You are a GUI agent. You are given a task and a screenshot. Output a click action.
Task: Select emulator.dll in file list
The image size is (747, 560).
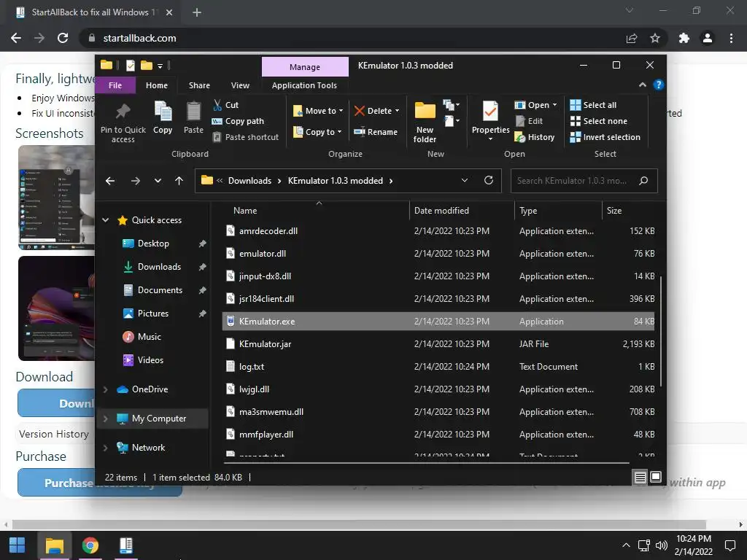pyautogui.click(x=438, y=253)
